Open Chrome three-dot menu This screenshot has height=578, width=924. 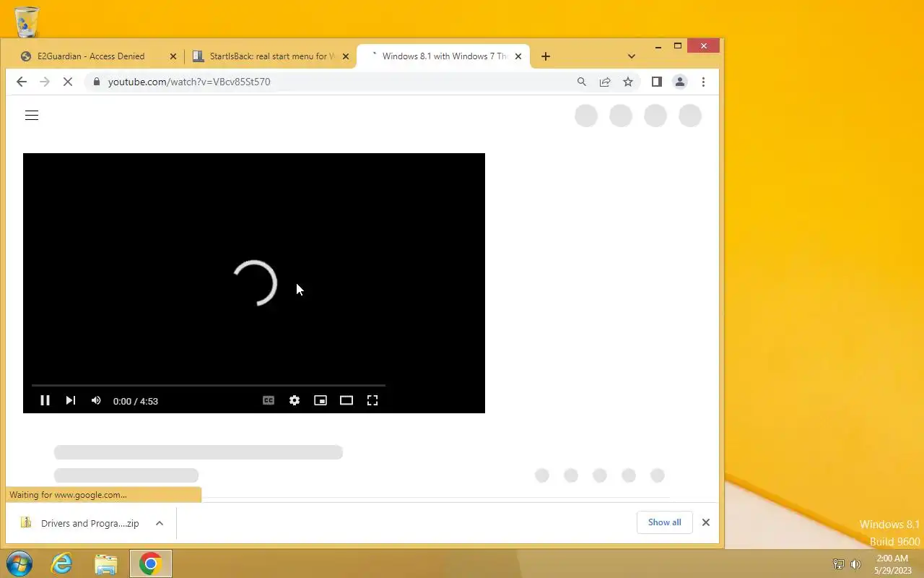coord(703,82)
